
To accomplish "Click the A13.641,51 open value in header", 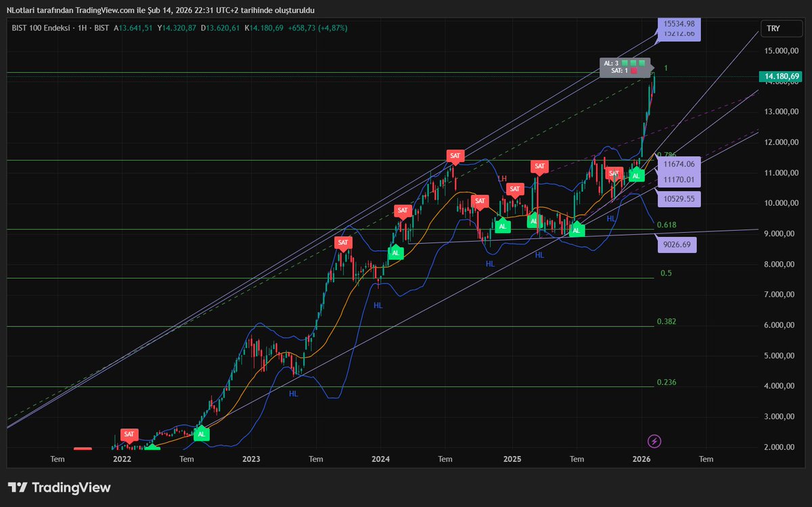I will 133,28.
